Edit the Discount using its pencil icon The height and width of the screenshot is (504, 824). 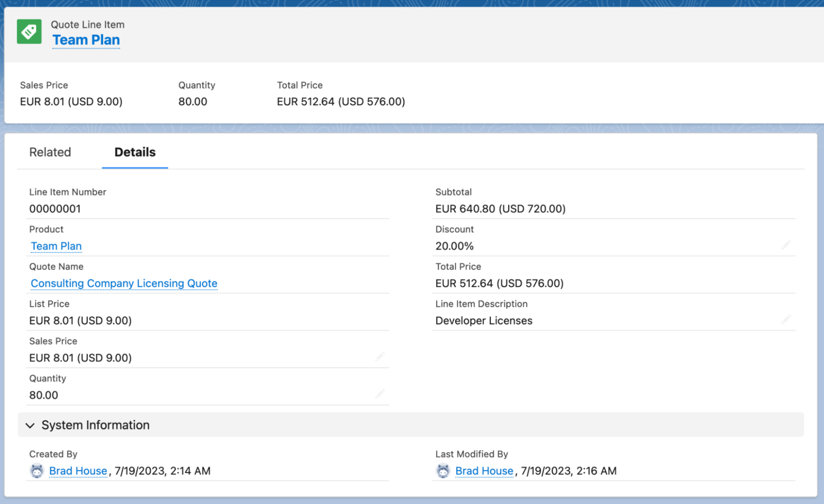click(786, 244)
